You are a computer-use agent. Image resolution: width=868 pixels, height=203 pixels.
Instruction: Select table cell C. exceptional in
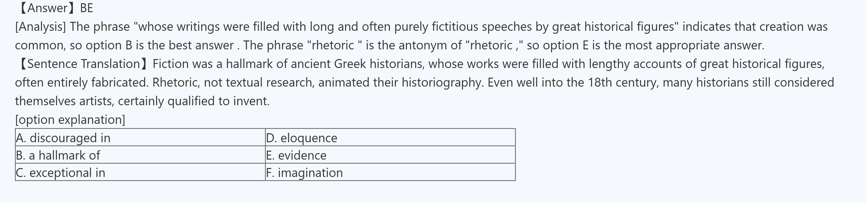tap(61, 173)
